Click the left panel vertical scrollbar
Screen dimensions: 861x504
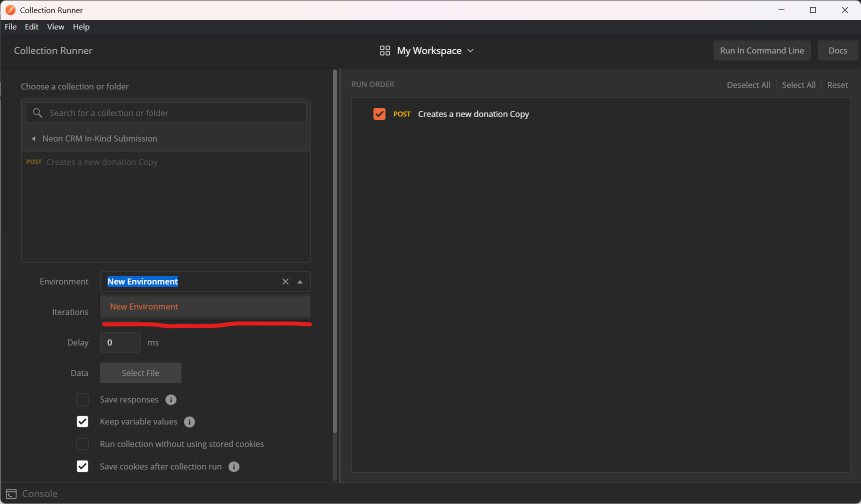tap(335, 251)
